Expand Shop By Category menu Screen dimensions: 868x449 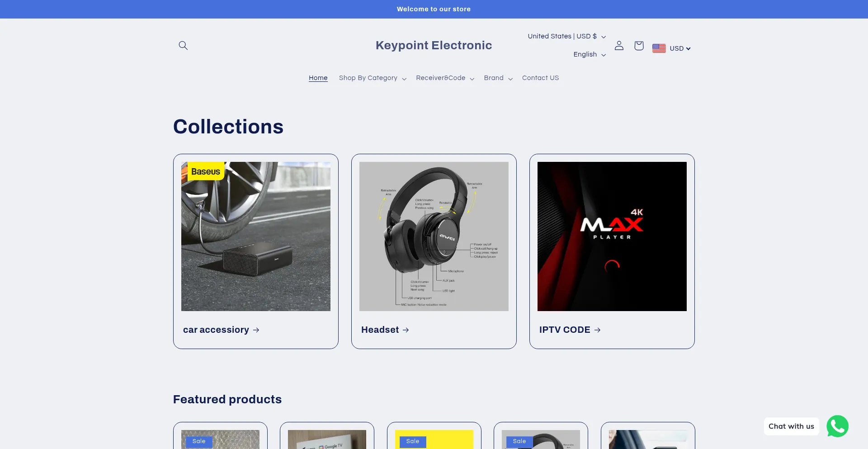(373, 78)
